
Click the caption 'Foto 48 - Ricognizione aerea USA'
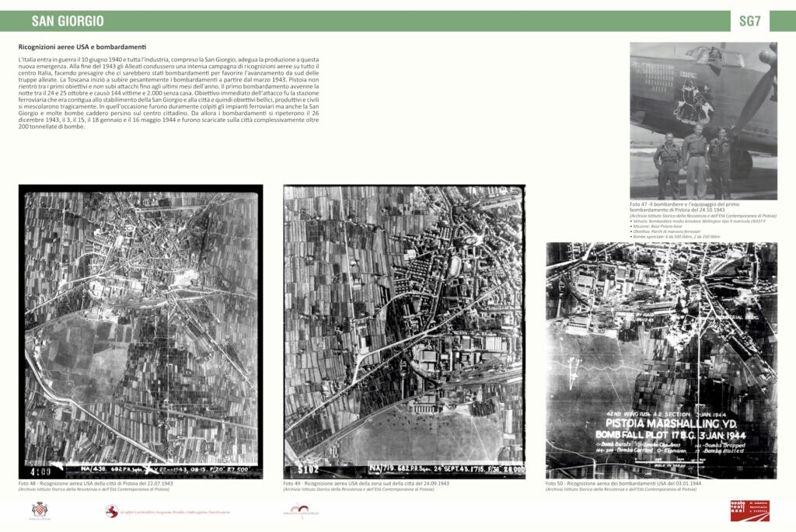pos(96,483)
